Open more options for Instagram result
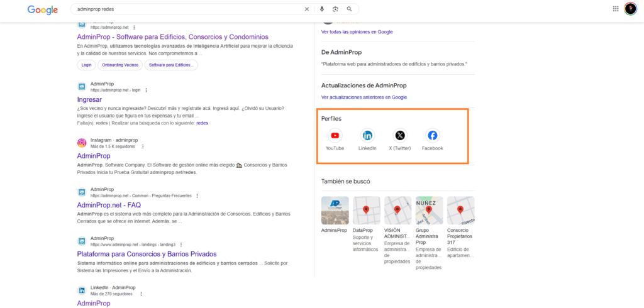 point(143,146)
